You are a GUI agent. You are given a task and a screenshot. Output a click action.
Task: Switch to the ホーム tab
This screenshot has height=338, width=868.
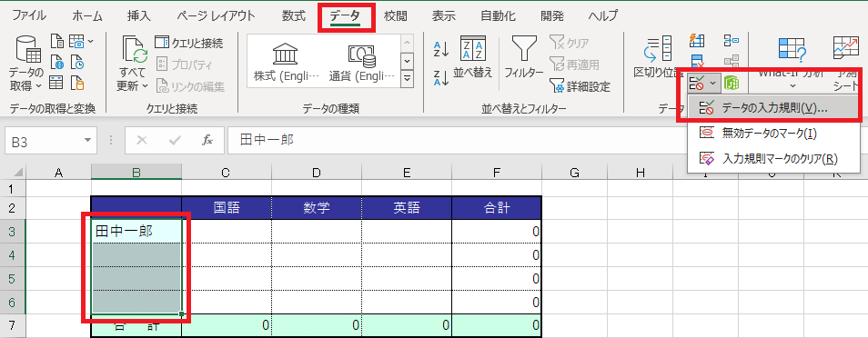click(x=87, y=15)
